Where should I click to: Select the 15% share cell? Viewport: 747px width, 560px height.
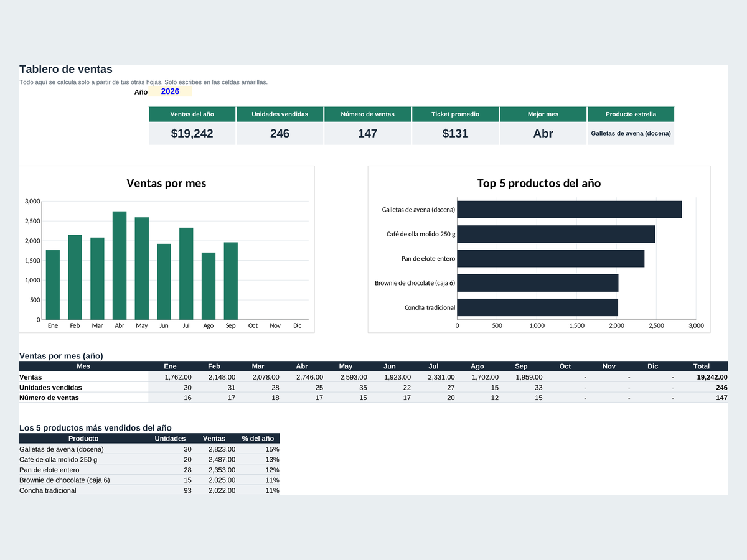tap(258, 449)
